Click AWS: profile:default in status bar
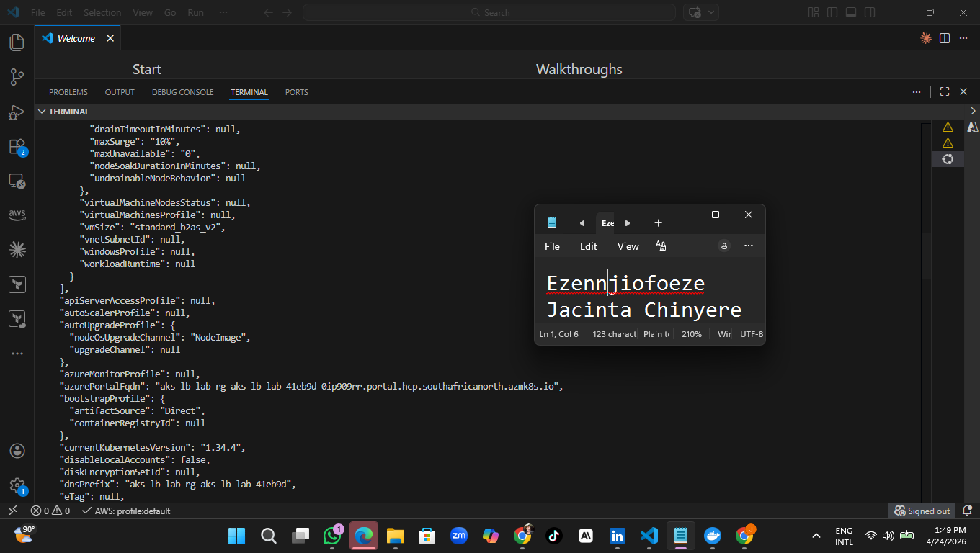This screenshot has width=980, height=553. tap(126, 511)
